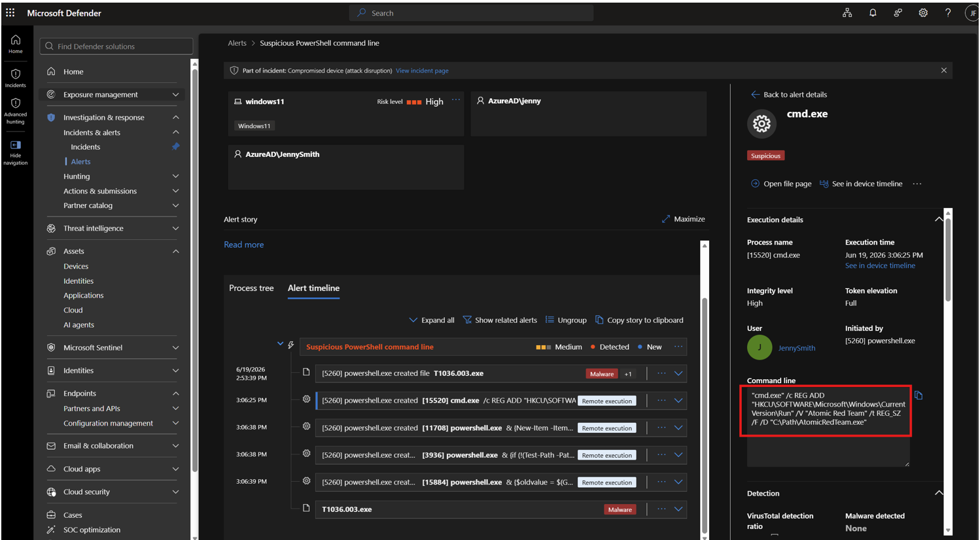Viewport: 980px width, 540px height.
Task: Click the gear icon of the [11708] powershell.exe row
Action: click(x=306, y=426)
